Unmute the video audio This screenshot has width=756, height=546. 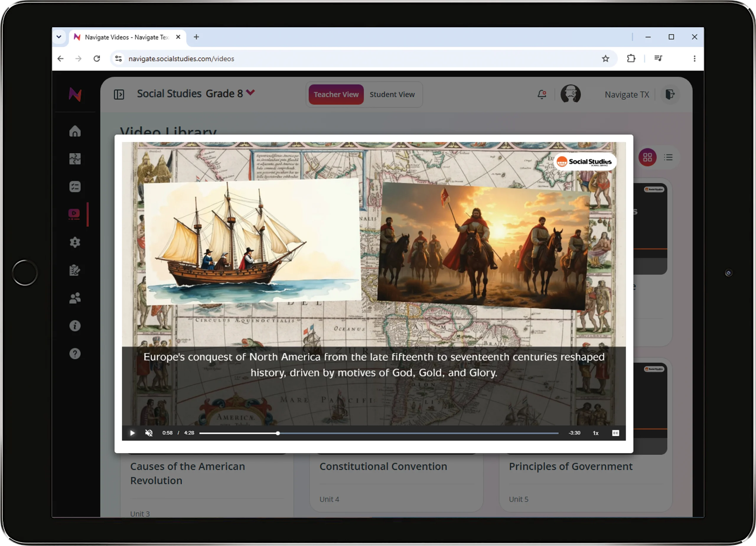[149, 433]
